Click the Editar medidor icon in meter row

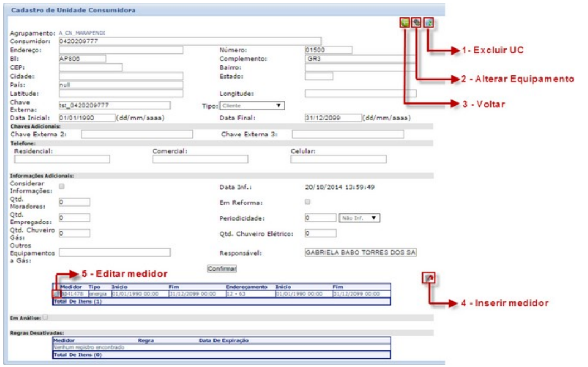tap(56, 293)
